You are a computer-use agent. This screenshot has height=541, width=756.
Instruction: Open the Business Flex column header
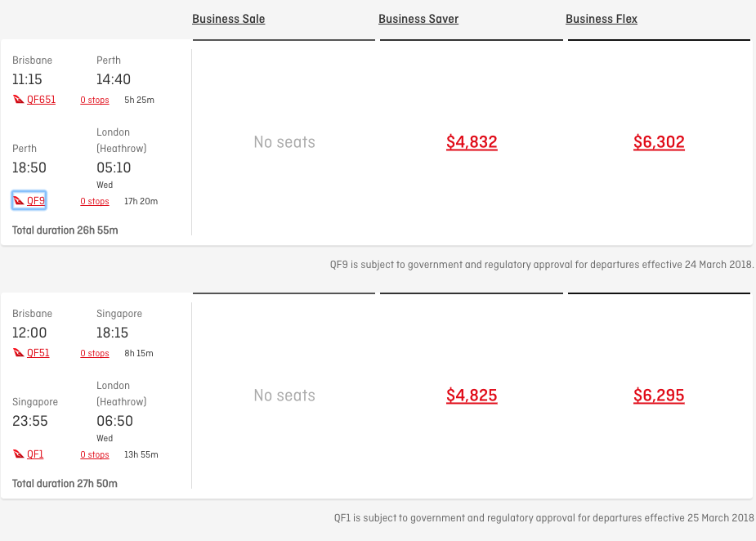pos(602,19)
